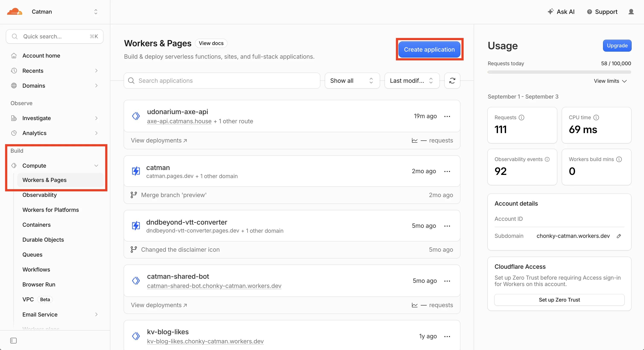Click the Upgrade button
The image size is (644, 350).
pos(617,45)
